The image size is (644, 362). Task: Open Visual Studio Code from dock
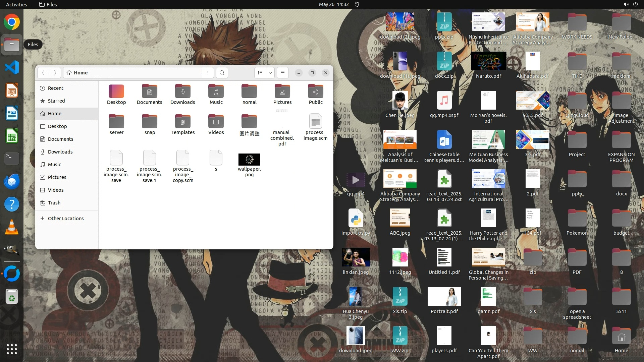12,68
